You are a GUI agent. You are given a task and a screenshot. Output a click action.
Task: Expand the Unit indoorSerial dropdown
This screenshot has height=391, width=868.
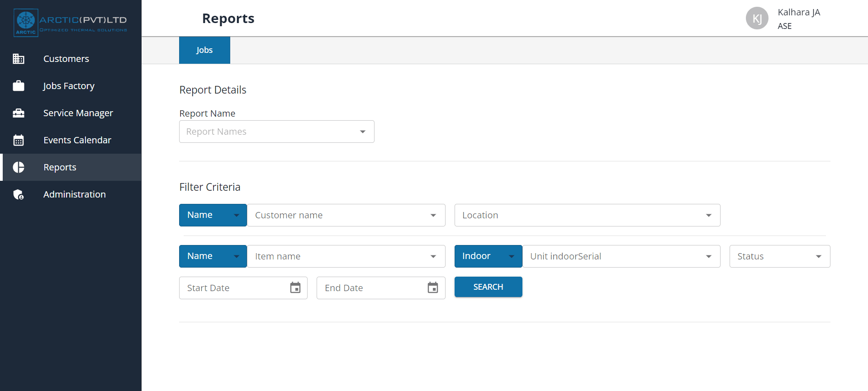pos(621,256)
